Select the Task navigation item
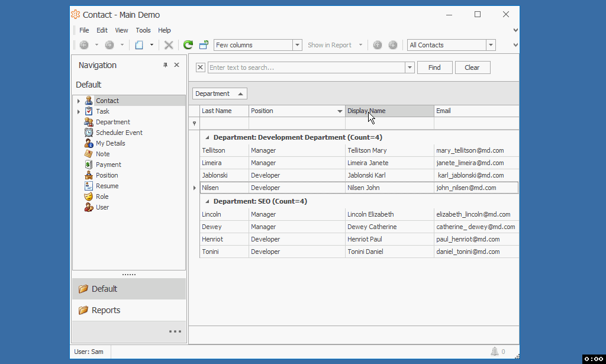 click(x=103, y=111)
